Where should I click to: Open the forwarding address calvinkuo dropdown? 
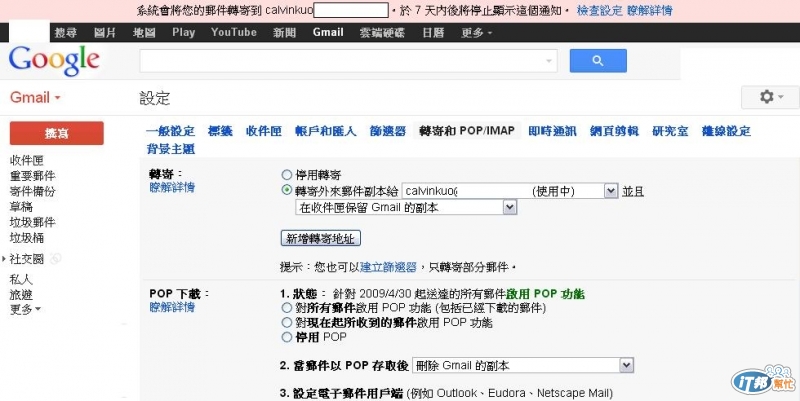(x=510, y=191)
